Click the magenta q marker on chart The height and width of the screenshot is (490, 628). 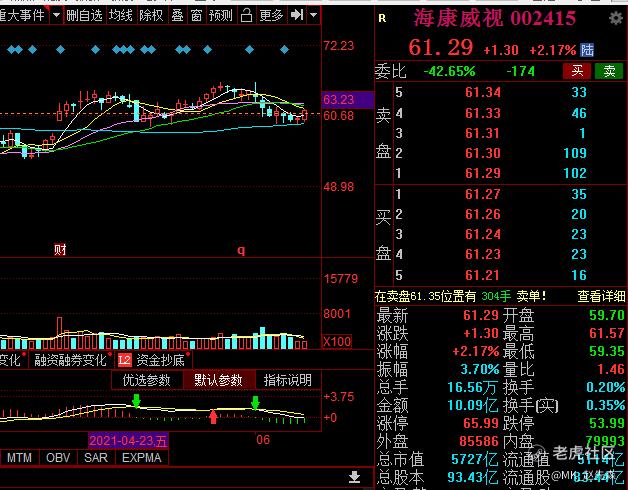point(241,250)
